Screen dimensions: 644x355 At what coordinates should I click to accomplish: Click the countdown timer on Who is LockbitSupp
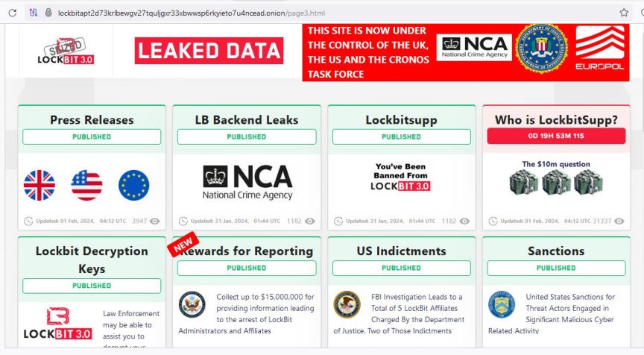(x=556, y=136)
